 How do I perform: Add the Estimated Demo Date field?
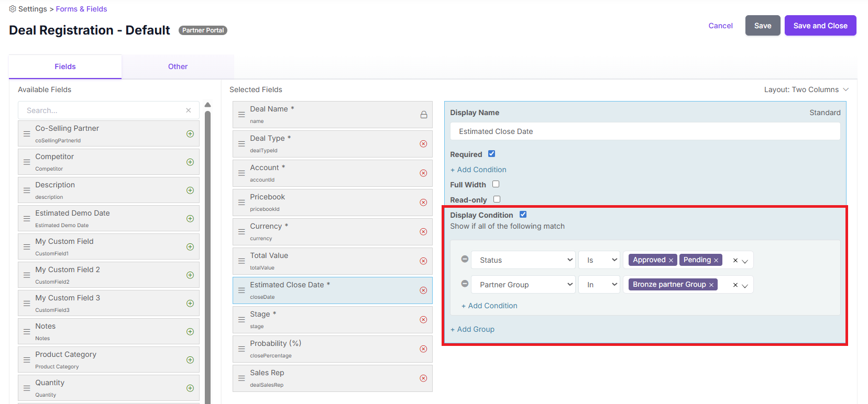click(x=190, y=219)
